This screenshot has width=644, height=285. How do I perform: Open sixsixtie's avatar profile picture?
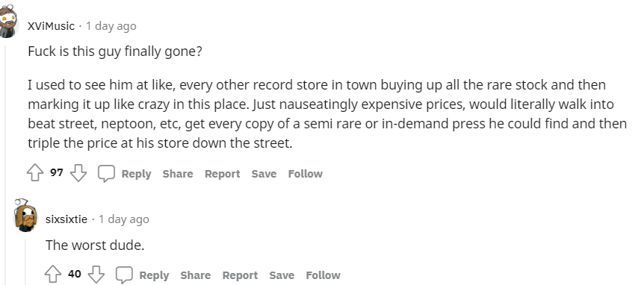coord(25,215)
